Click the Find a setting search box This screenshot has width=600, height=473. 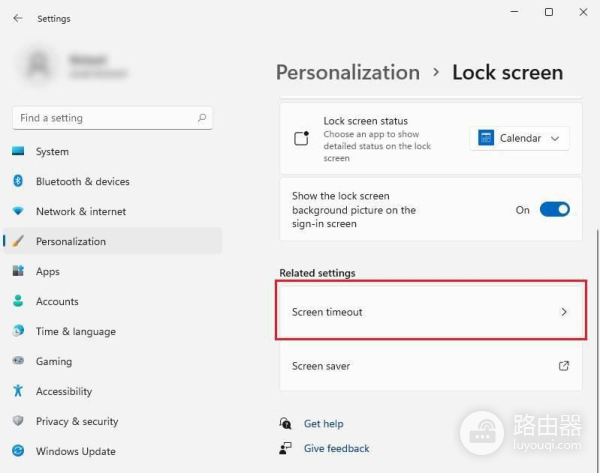pyautogui.click(x=105, y=118)
